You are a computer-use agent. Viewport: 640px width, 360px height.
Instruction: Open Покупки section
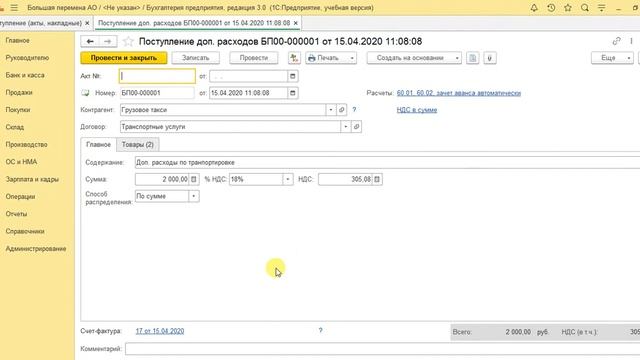click(18, 110)
